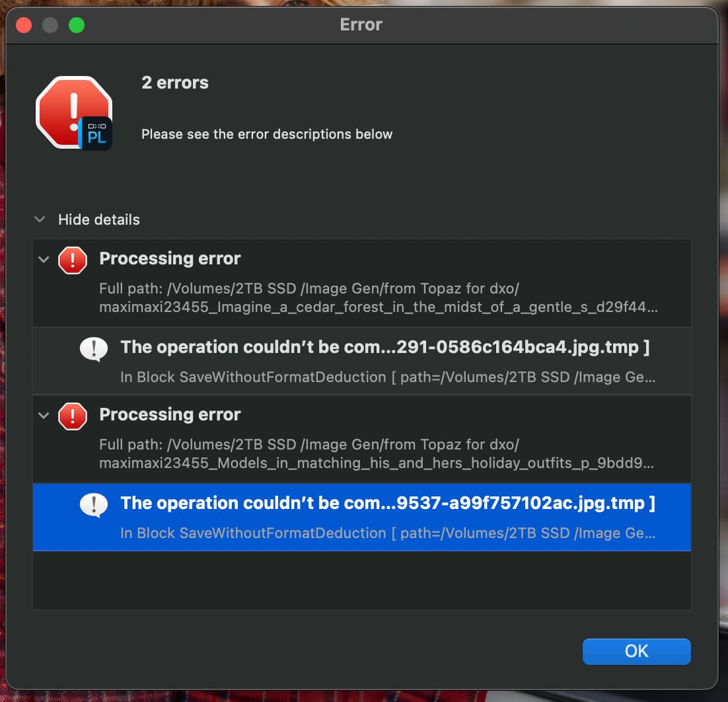
Task: Collapse the Hide details chevron
Action: 40,219
